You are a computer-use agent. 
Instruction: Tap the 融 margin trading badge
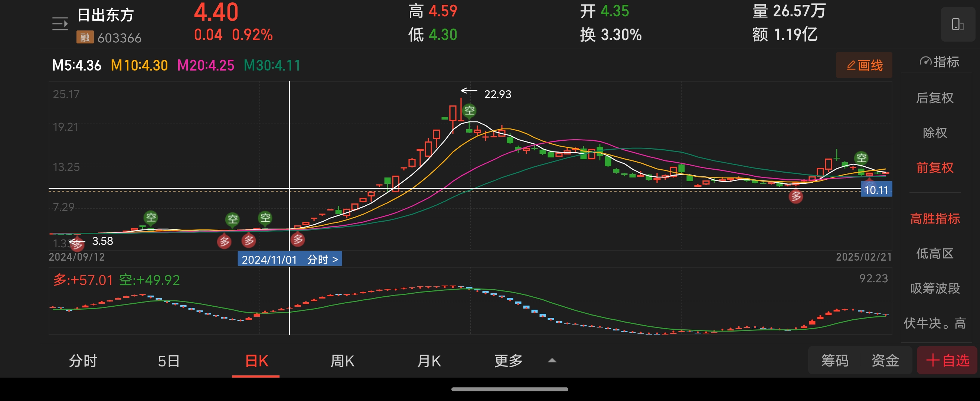(85, 37)
